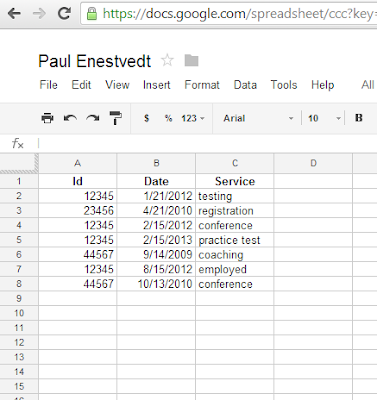
Task: Click the 9/14/2009 date cell
Action: pos(156,255)
